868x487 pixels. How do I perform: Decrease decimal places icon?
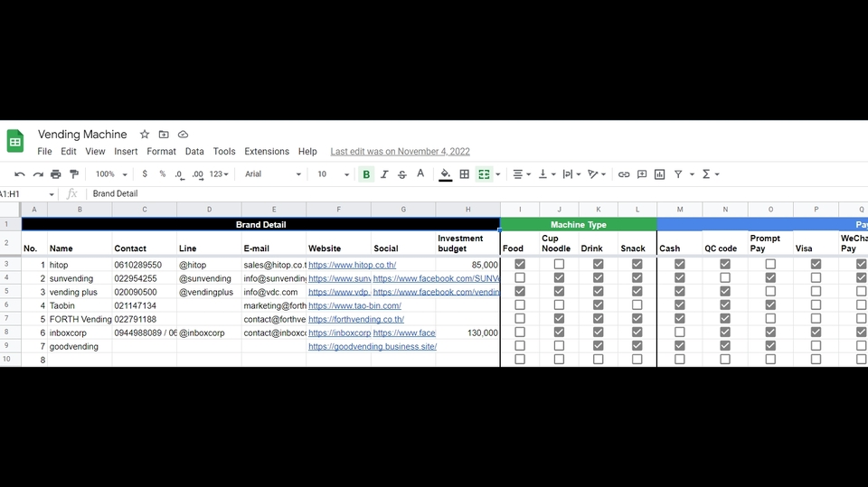click(x=179, y=174)
